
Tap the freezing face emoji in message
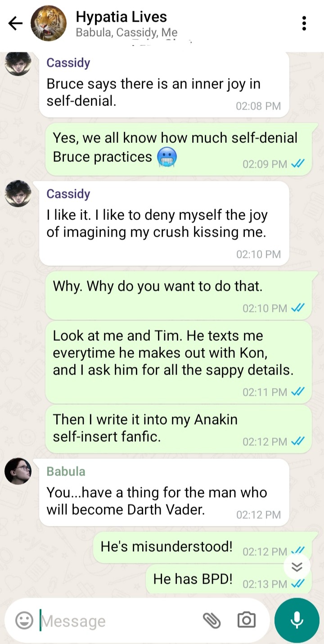166,157
